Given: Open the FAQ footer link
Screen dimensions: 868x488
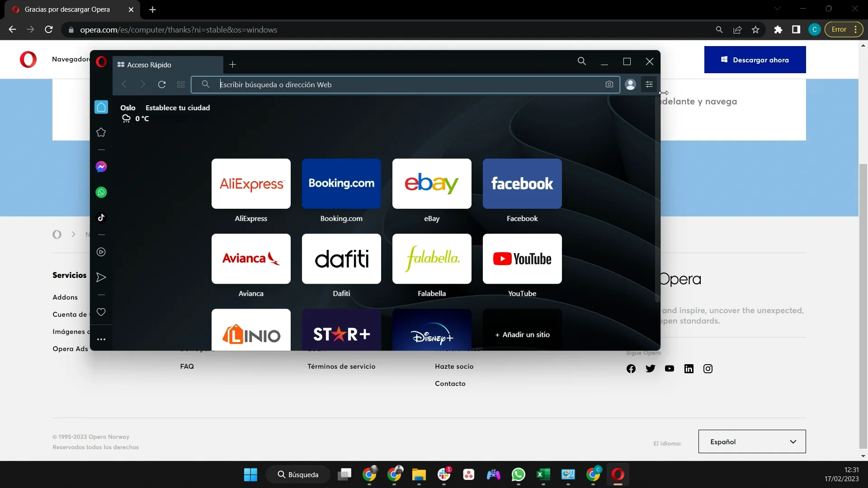Looking at the screenshot, I should coord(187,366).
